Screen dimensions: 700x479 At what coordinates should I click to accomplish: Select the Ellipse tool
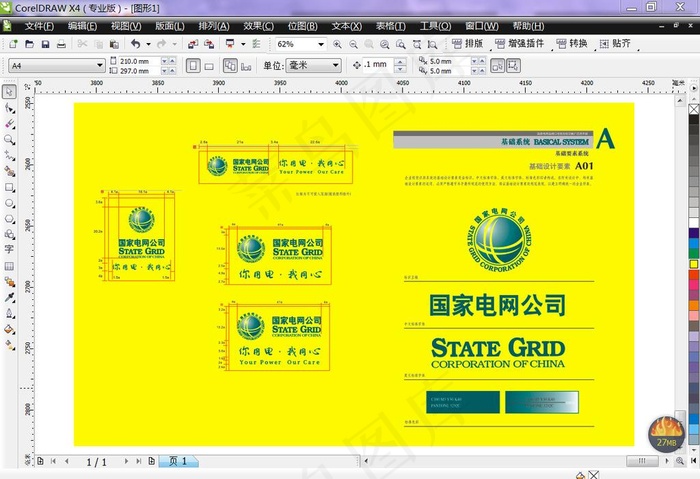pyautogui.click(x=9, y=203)
